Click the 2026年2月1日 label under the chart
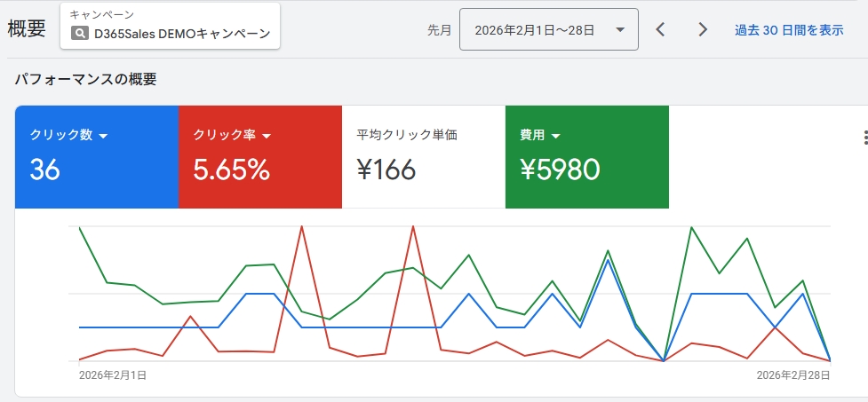 (x=113, y=375)
